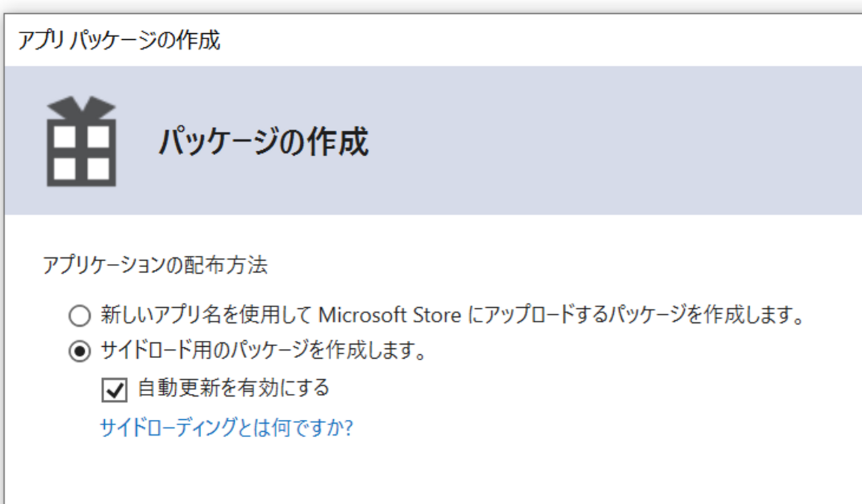
Task: Click the checkmark inside the auto-update box
Action: [114, 390]
